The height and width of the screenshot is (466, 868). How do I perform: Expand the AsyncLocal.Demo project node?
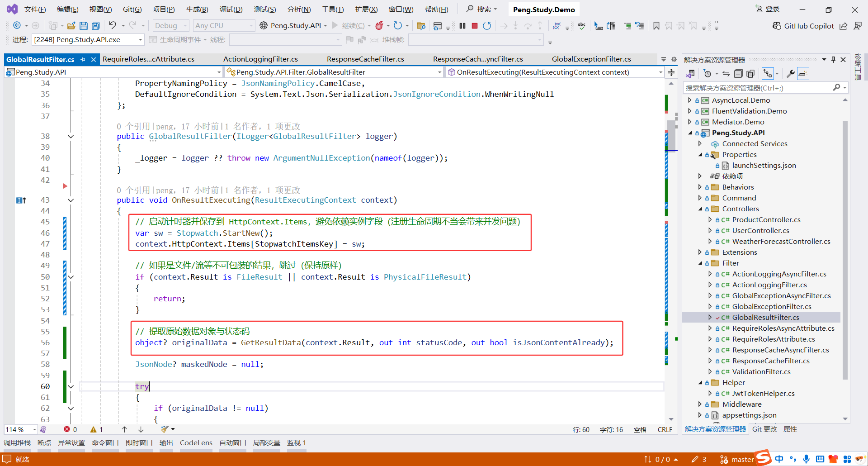[x=689, y=100]
